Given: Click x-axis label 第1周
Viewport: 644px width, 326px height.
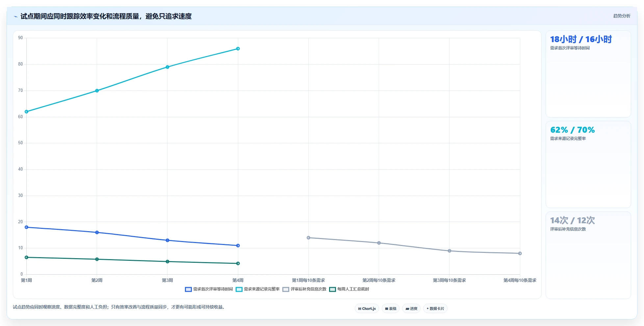Looking at the screenshot, I should [x=27, y=281].
